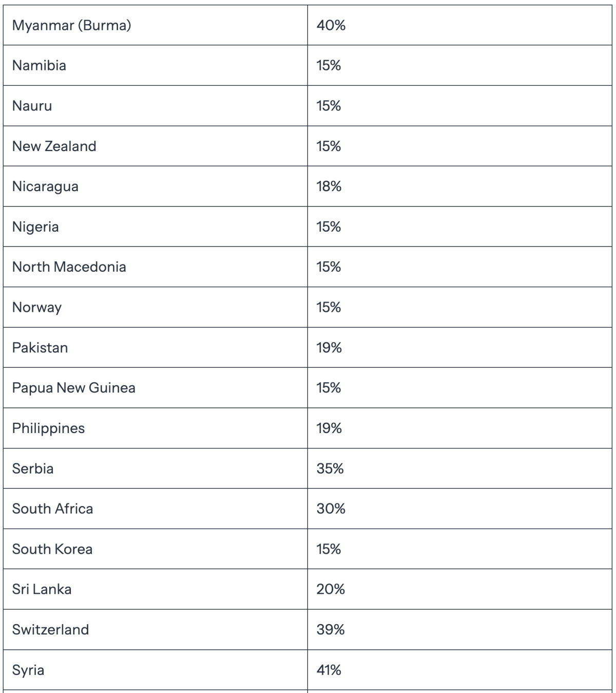The height and width of the screenshot is (693, 616).
Task: Click the Norway row label
Action: [37, 307]
